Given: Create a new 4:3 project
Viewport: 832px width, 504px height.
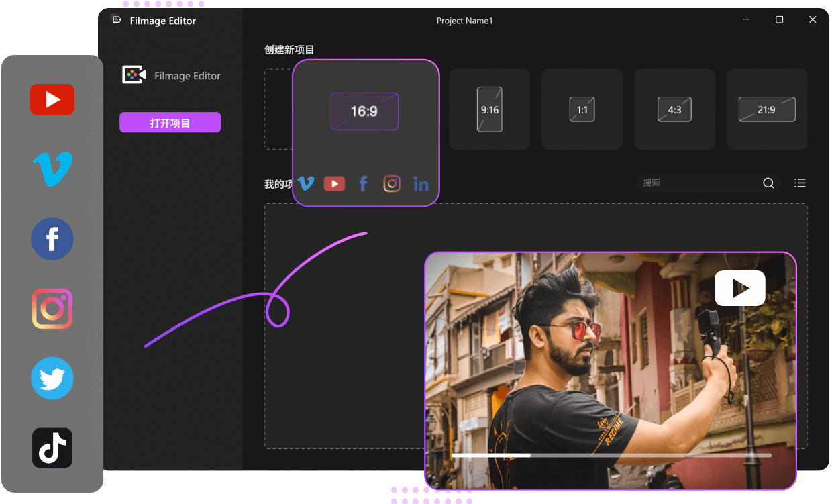Looking at the screenshot, I should coord(674,109).
